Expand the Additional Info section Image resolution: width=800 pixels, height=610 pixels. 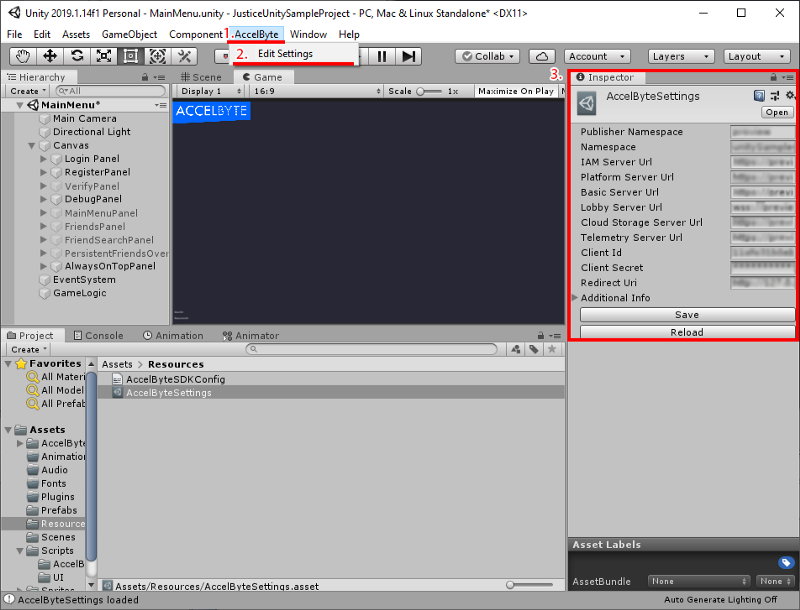pyautogui.click(x=575, y=298)
